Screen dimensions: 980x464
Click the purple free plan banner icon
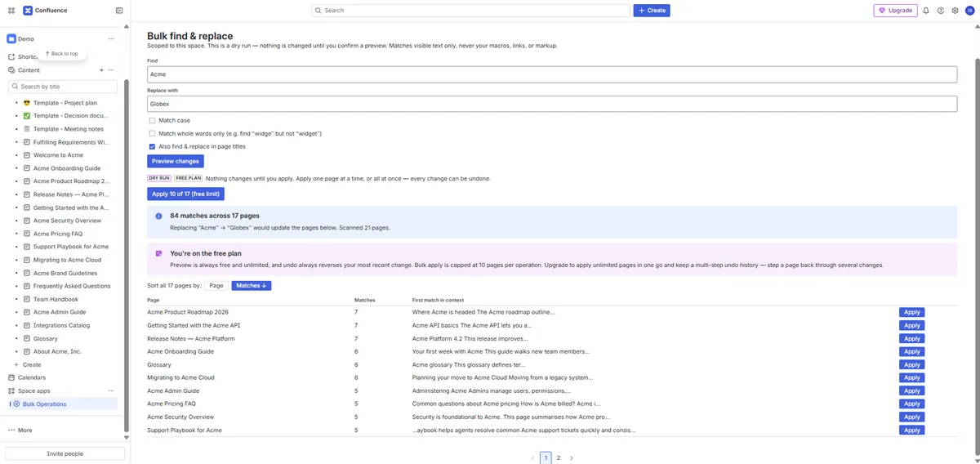[158, 254]
